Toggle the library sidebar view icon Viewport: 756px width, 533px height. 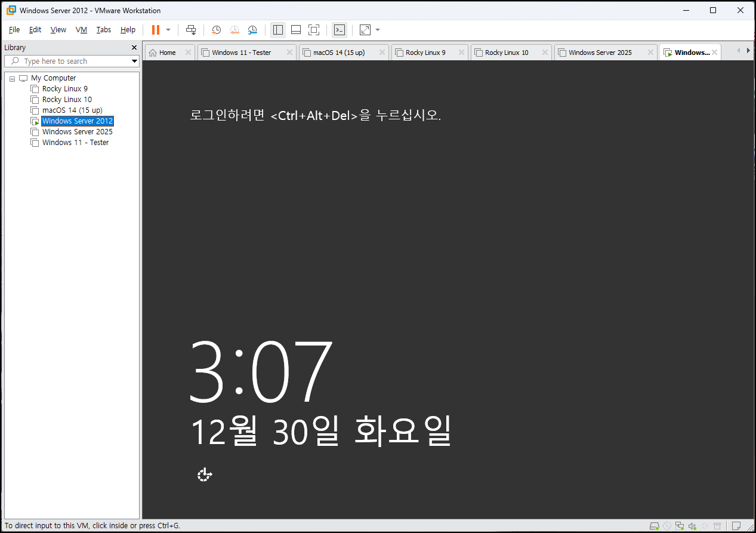click(x=277, y=29)
